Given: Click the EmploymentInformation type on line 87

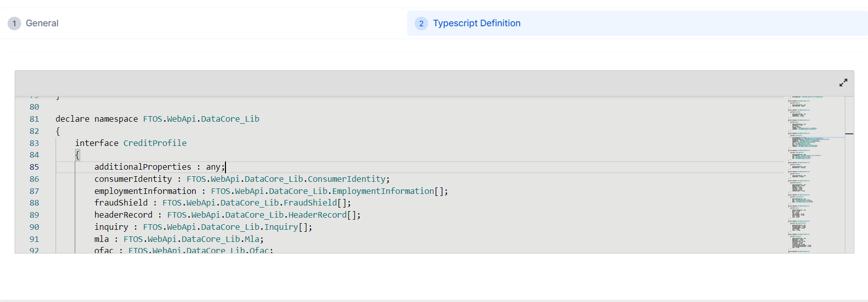Looking at the screenshot, I should pyautogui.click(x=383, y=191).
